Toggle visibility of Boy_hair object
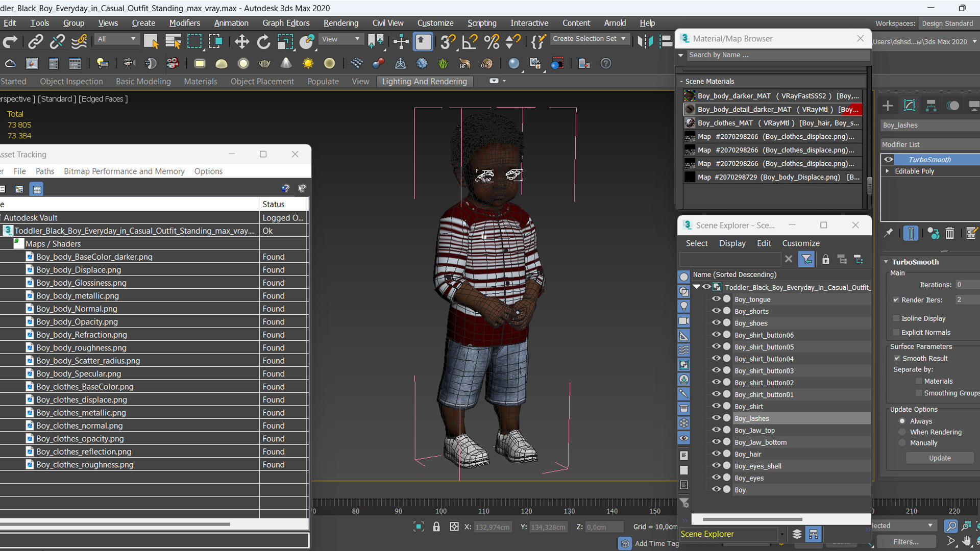The image size is (980, 551). 716,454
